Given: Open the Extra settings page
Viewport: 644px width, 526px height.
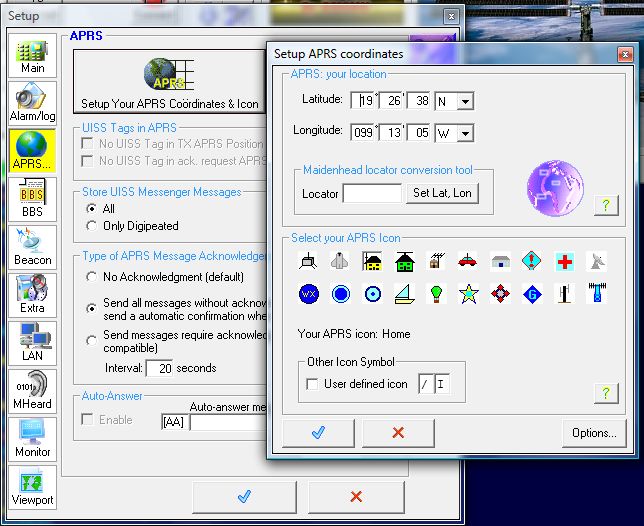Looking at the screenshot, I should point(32,295).
